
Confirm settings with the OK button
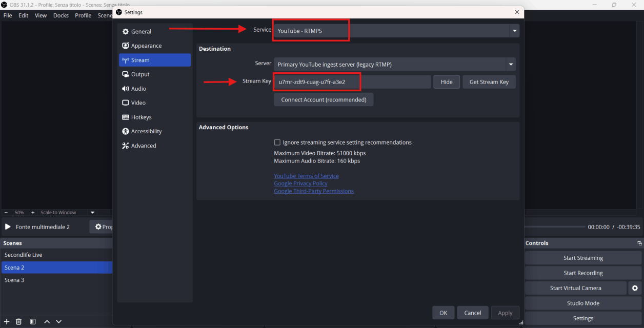point(444,313)
